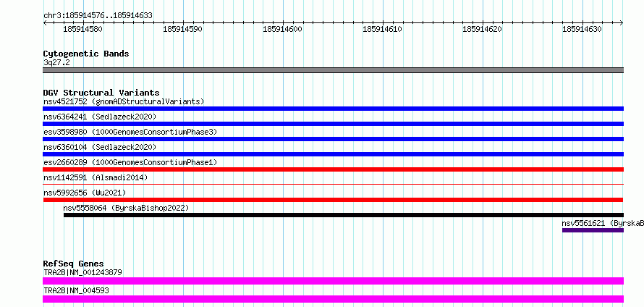
Task: Click ruler position 185914610
Action: [x=382, y=29]
